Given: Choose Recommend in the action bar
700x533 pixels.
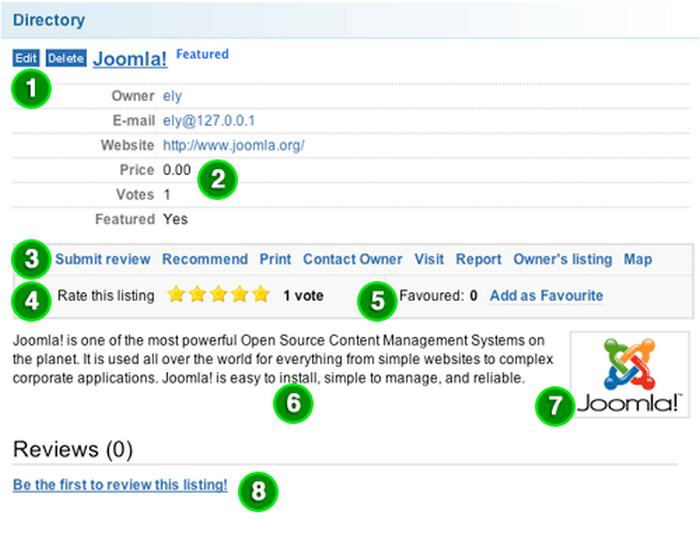Looking at the screenshot, I should click(205, 259).
